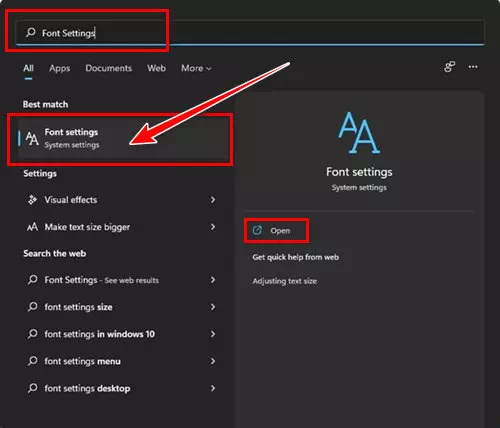Click the Open external-link icon
The image size is (500, 428).
257,230
